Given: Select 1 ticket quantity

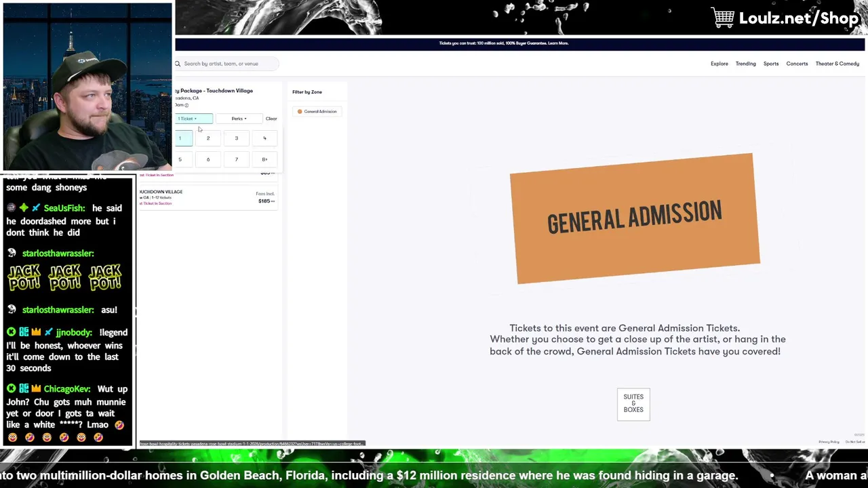Looking at the screenshot, I should pos(183,138).
